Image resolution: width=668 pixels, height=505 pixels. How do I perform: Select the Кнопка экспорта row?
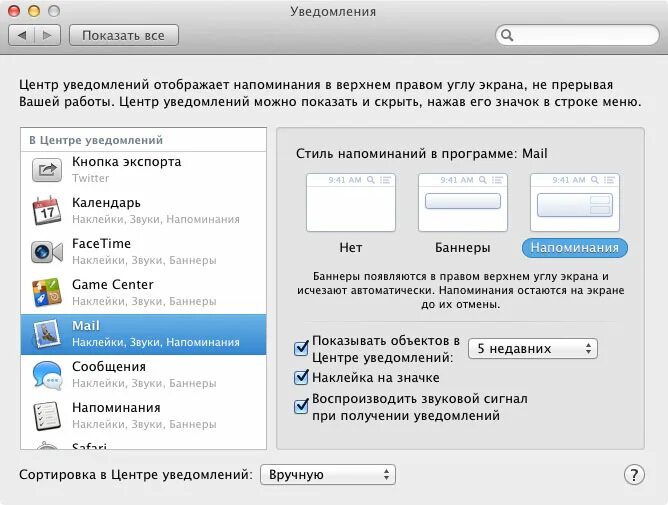[x=144, y=170]
